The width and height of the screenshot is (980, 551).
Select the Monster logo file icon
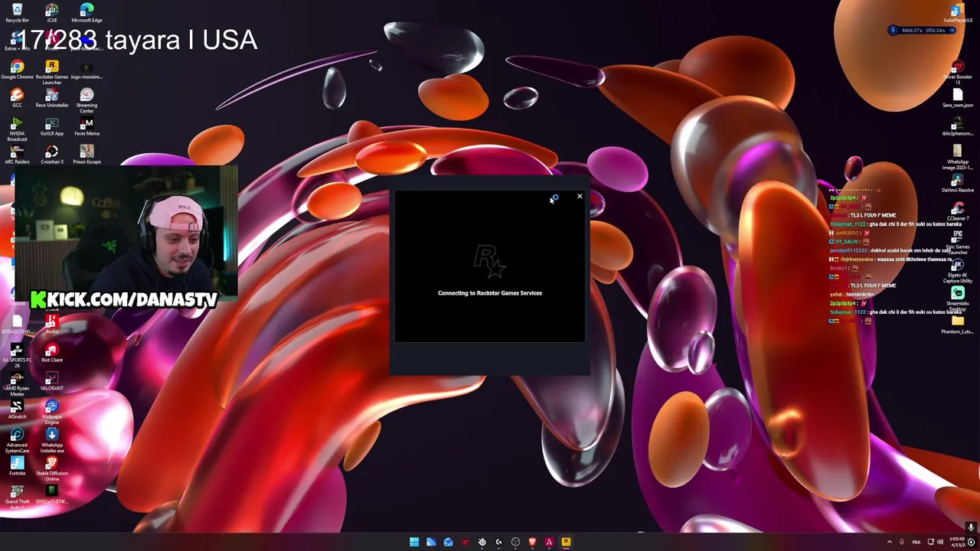(x=52, y=494)
